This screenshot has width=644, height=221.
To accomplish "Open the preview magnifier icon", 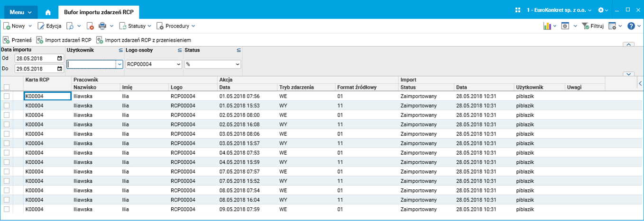I will 70,26.
